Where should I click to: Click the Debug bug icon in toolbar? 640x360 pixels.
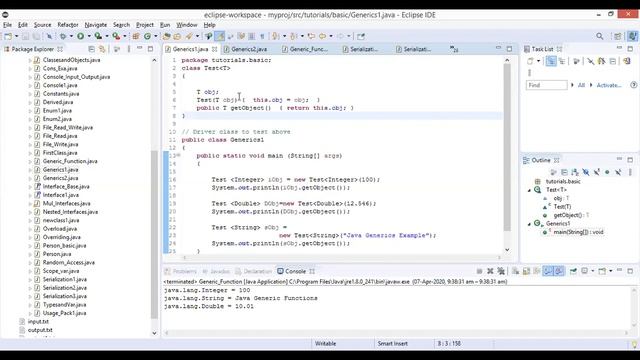pyautogui.click(x=63, y=36)
